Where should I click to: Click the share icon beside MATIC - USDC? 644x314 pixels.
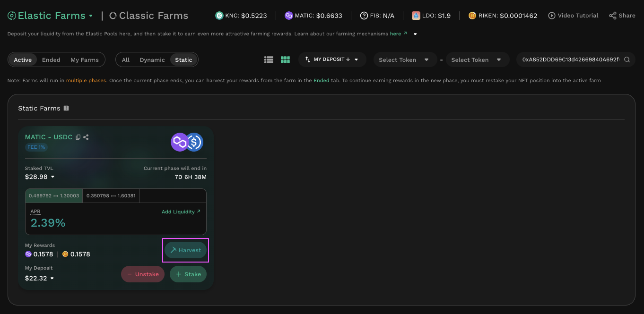point(86,137)
